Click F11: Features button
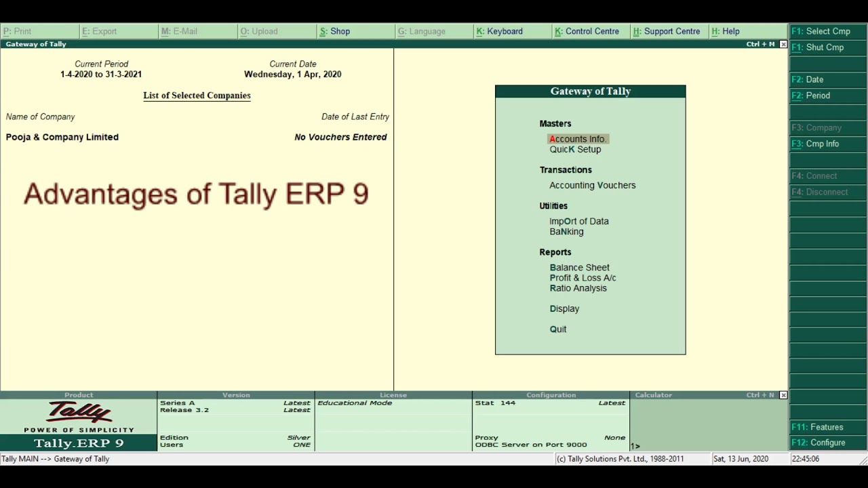The width and height of the screenshot is (868, 488). point(828,427)
